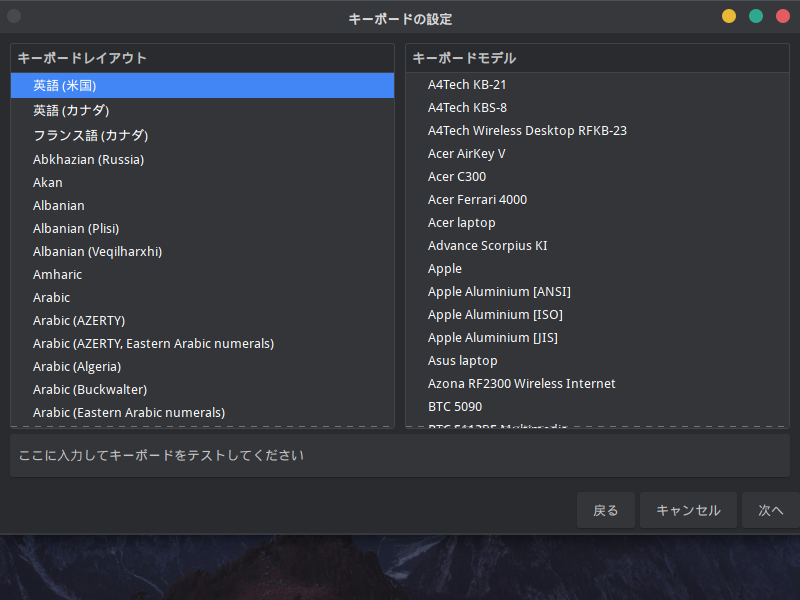Viewport: 800px width, 600px height.
Task: Pick the Amharic layout
Action: coord(202,274)
